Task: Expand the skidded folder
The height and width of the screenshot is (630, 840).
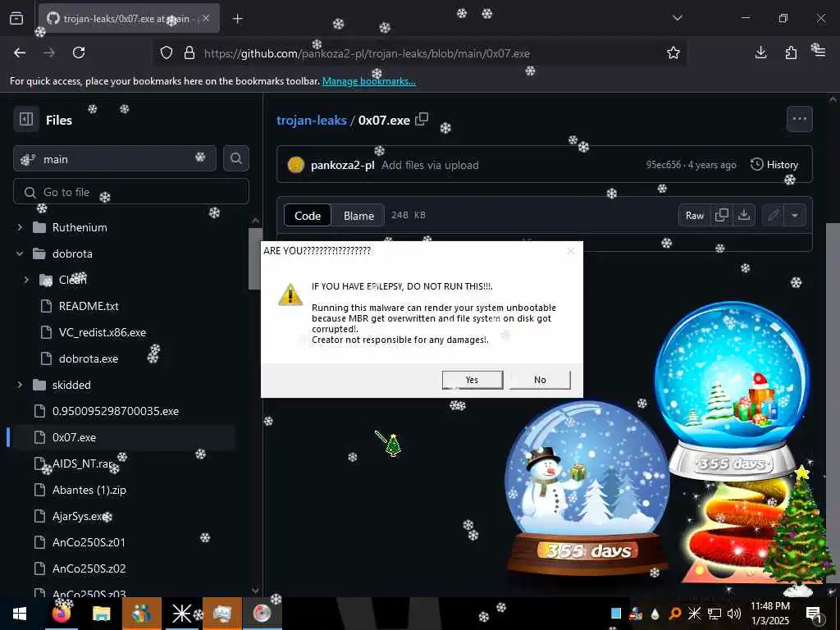Action: 20,385
